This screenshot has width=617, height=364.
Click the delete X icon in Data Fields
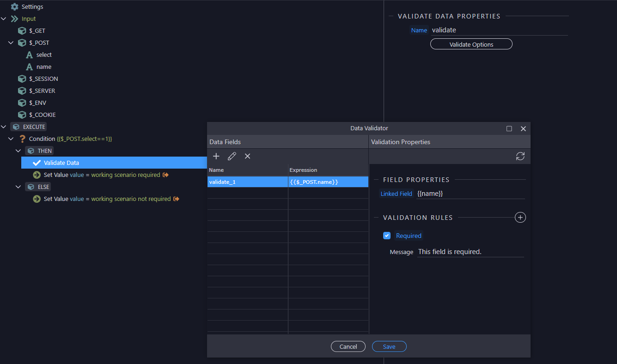(x=247, y=156)
